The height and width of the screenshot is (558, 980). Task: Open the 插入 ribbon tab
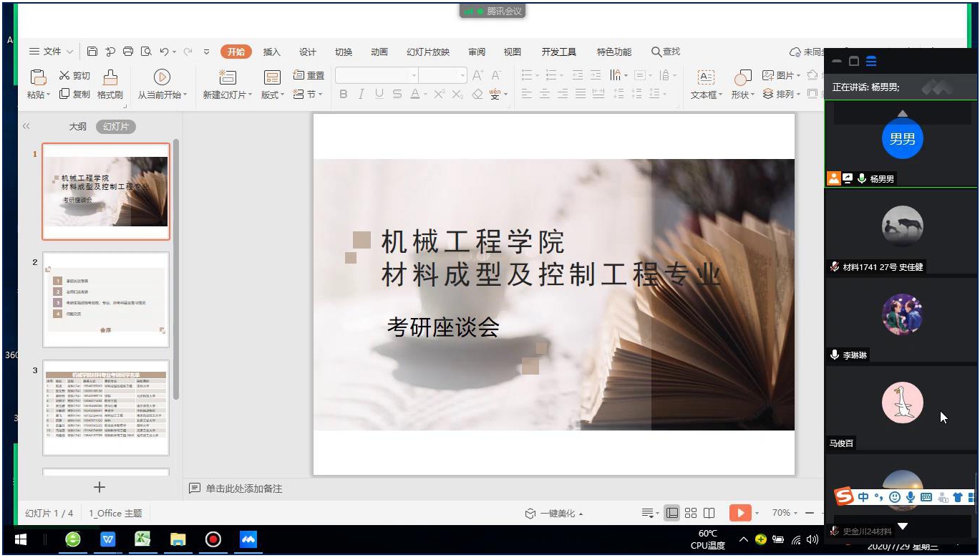click(x=272, y=52)
